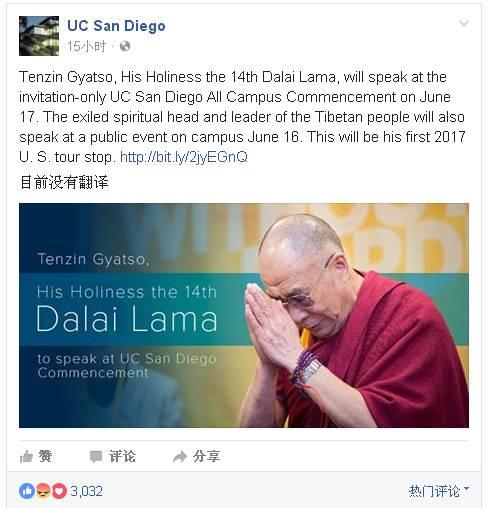Click the Dalai Lama commencement banner image

coord(244,315)
